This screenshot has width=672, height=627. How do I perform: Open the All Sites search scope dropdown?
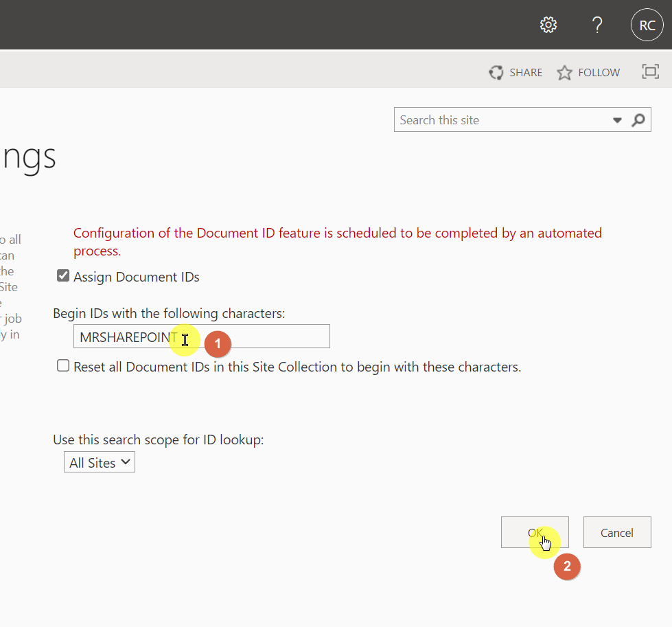pos(100,462)
